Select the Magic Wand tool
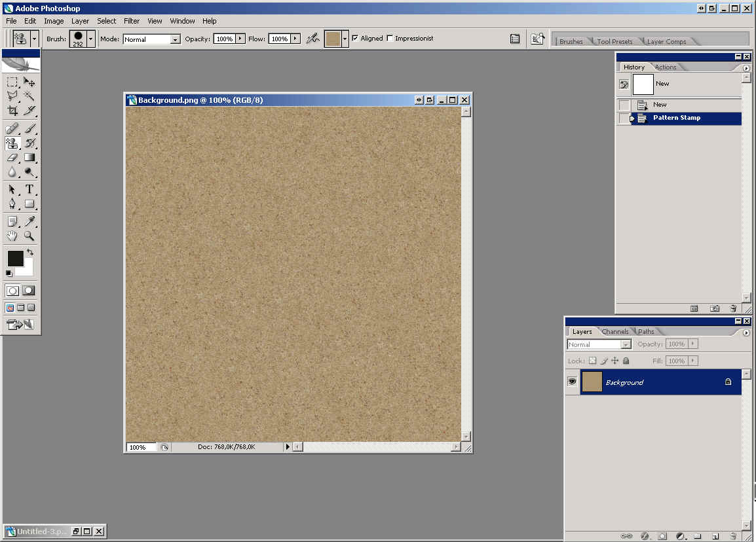The image size is (756, 542). coord(29,96)
